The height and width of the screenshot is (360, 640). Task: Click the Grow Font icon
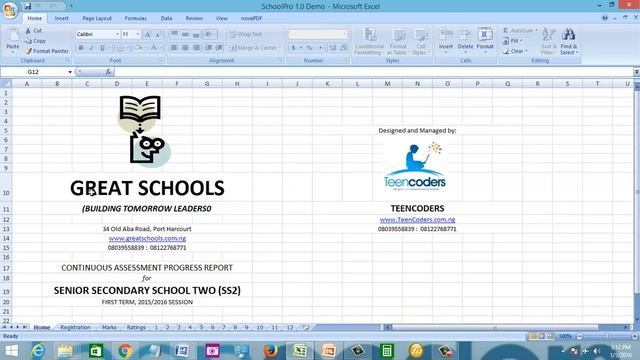click(x=148, y=35)
